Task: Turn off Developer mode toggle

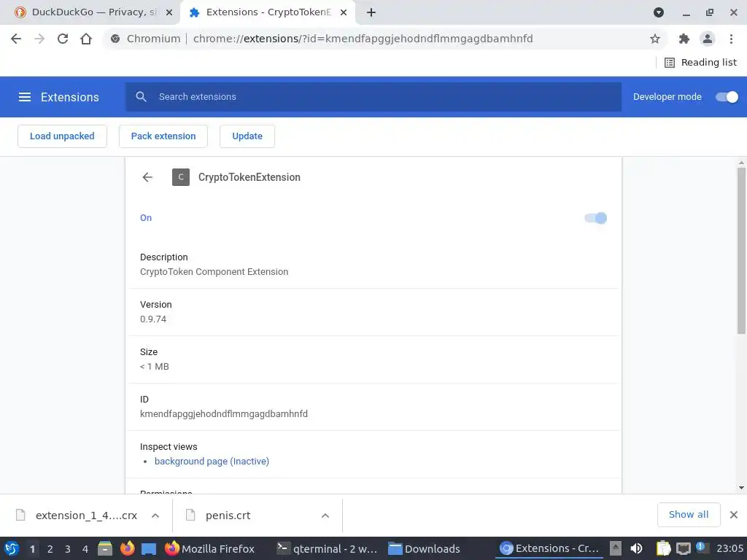Action: point(727,97)
